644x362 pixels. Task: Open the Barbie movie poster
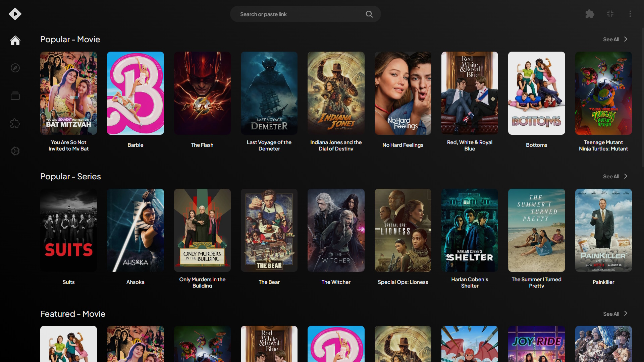tap(135, 93)
